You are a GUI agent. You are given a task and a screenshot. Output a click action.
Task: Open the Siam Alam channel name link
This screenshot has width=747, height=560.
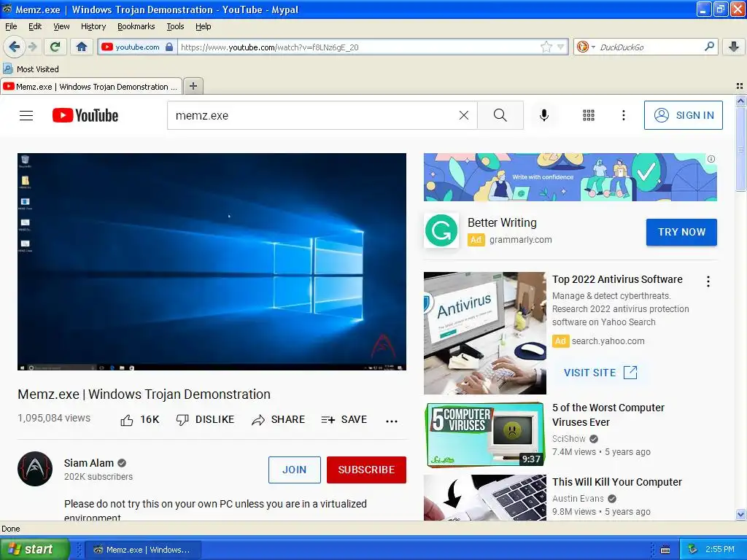[88, 463]
